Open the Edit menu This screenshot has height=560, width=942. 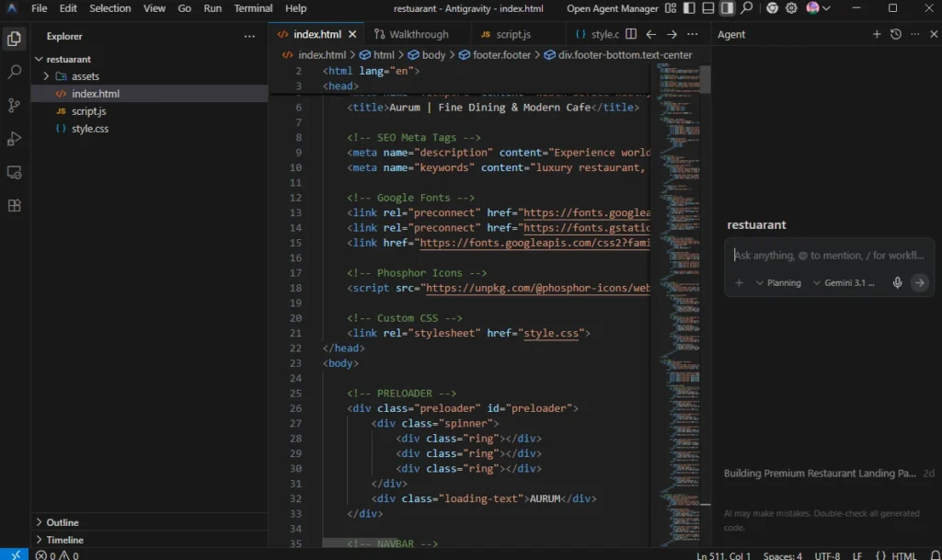pyautogui.click(x=68, y=8)
